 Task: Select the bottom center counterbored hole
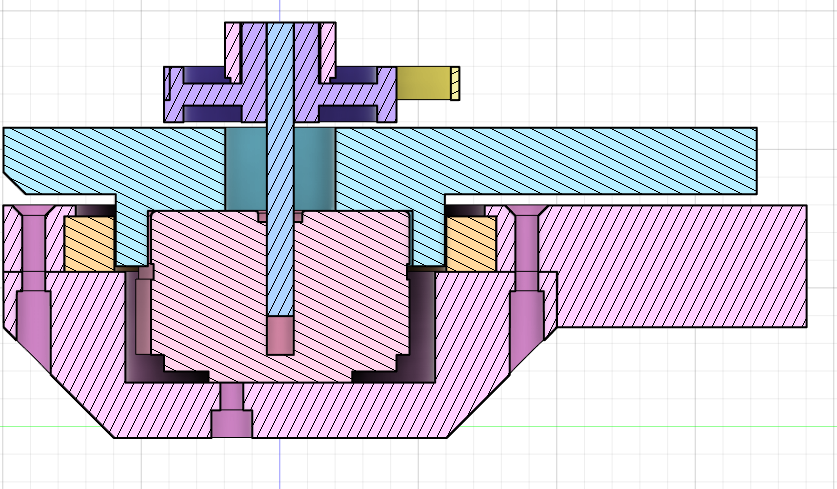coord(232,411)
